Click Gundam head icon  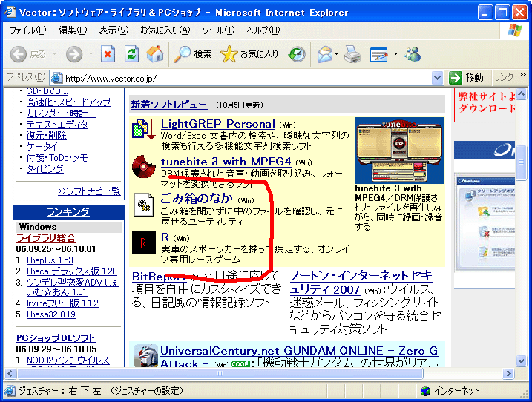coord(146,355)
